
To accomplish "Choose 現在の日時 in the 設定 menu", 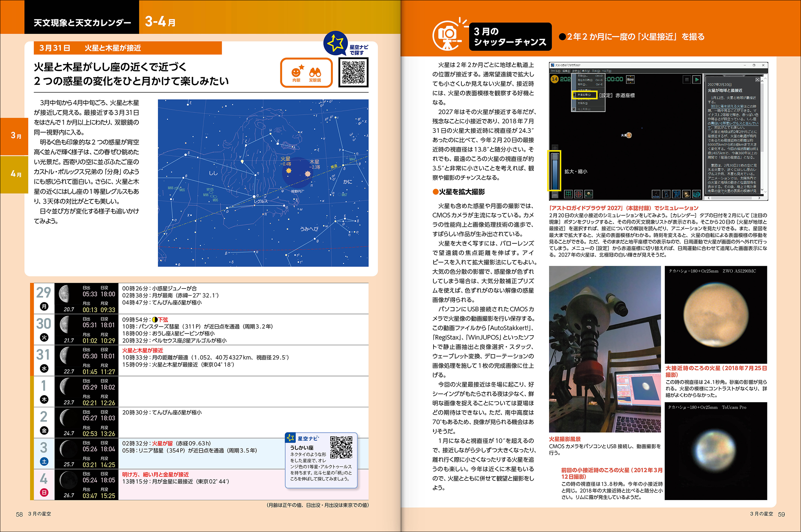I will [590, 80].
